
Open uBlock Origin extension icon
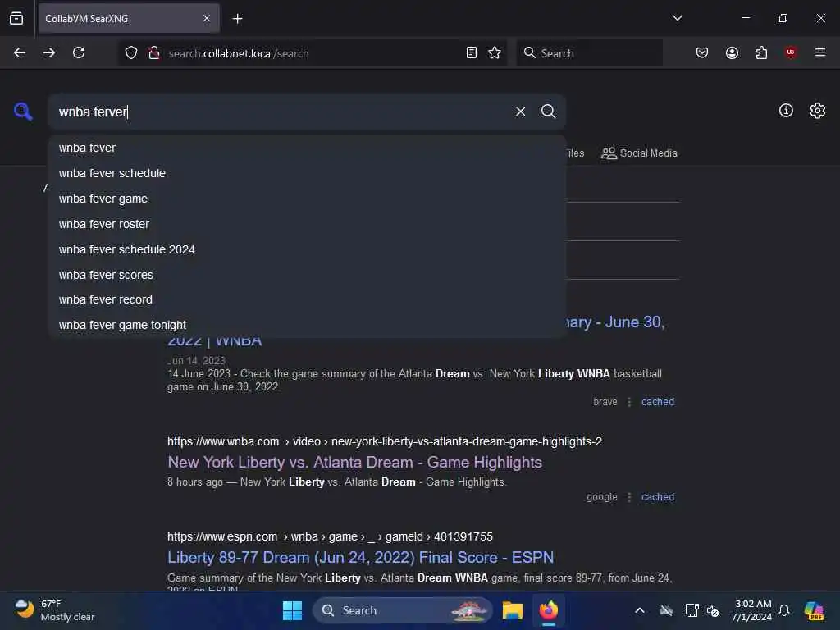791,52
